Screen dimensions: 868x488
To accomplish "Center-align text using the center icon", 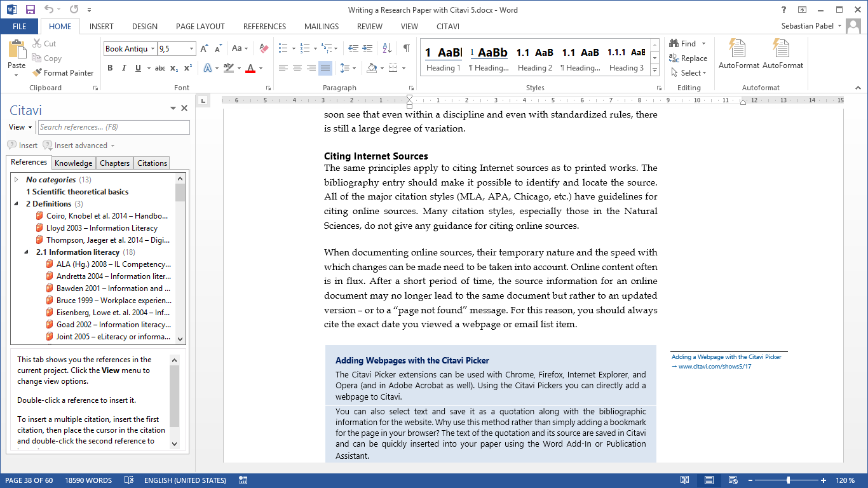I will click(297, 68).
